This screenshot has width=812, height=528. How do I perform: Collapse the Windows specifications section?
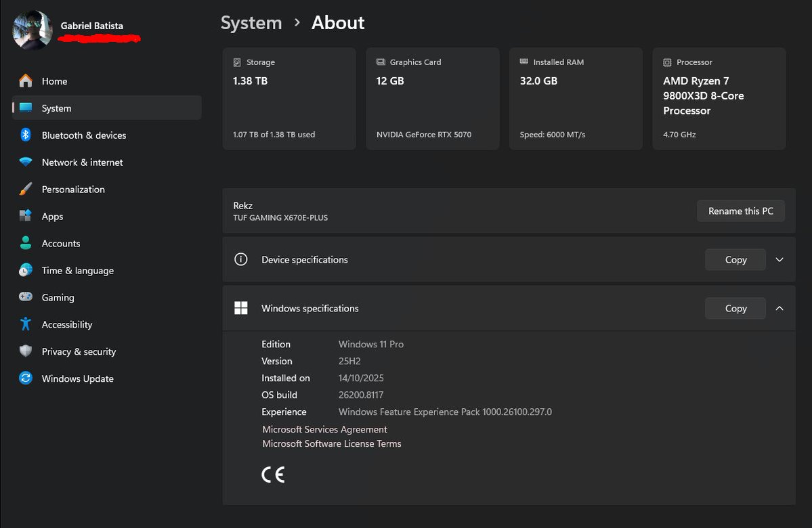click(779, 308)
